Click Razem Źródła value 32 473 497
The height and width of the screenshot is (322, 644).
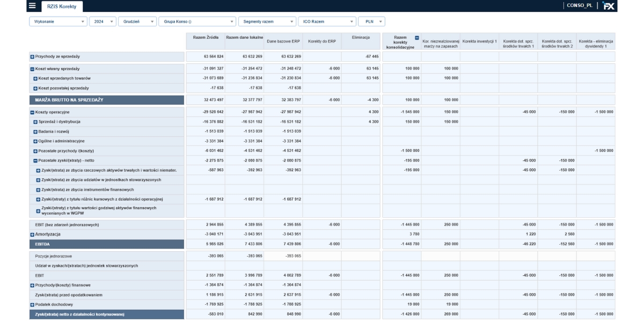[x=214, y=100]
